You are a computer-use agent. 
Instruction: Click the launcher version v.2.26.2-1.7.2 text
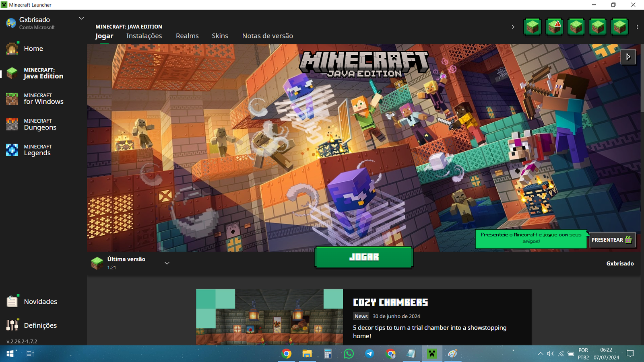[x=22, y=341]
